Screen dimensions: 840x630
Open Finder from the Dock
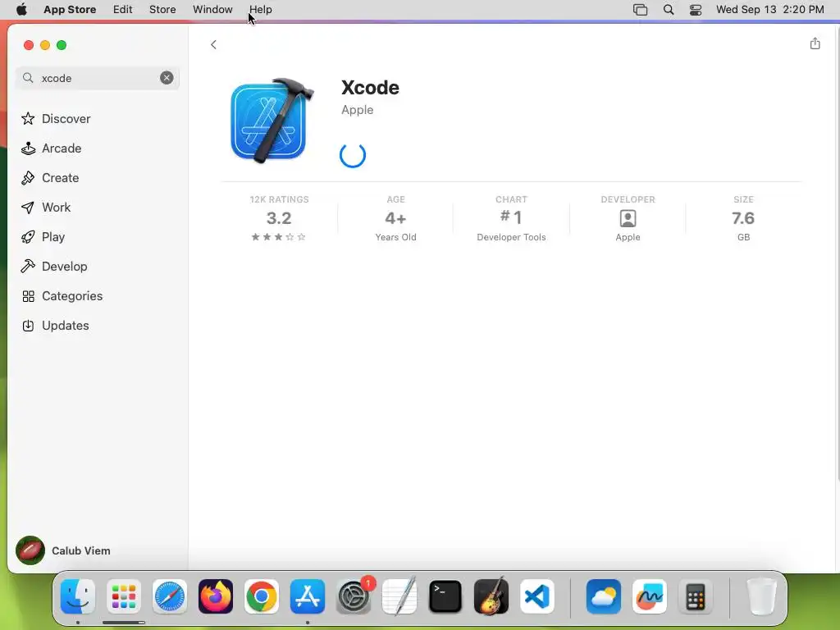(78, 597)
